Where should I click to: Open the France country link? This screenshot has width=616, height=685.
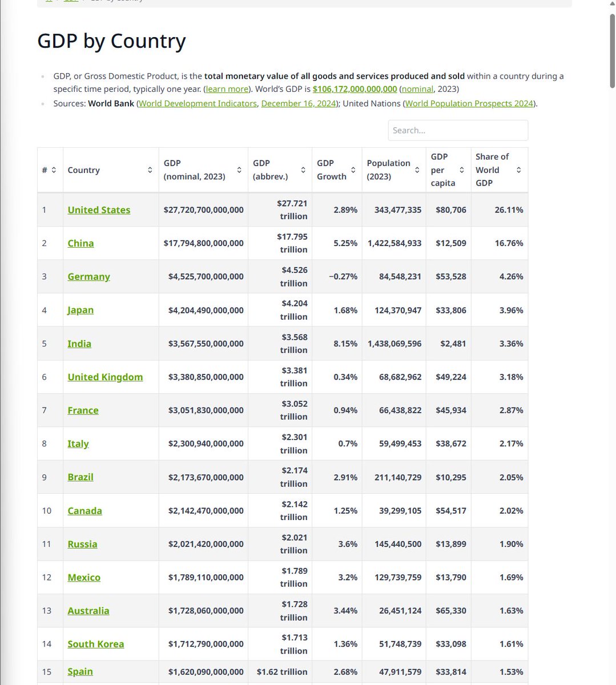83,410
